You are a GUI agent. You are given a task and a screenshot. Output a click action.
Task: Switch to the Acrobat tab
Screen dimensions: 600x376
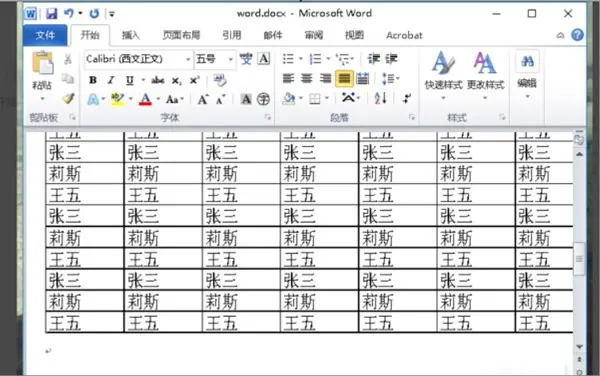tap(404, 35)
